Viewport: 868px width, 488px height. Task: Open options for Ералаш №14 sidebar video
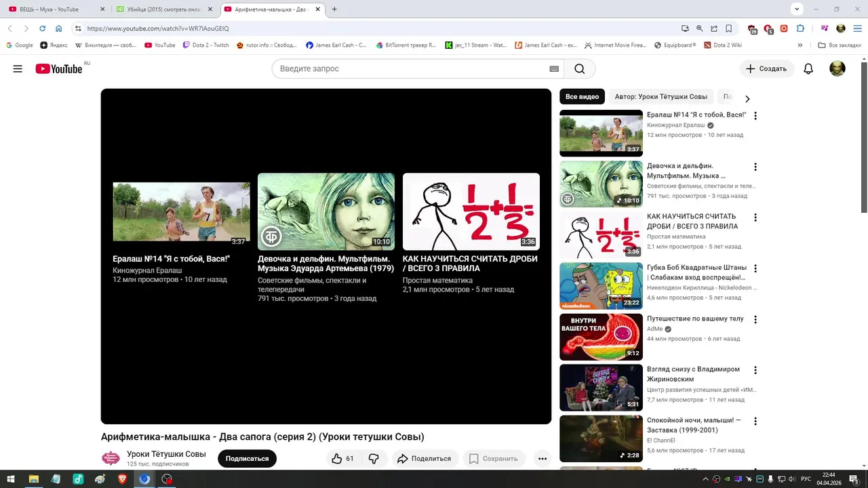tap(755, 116)
